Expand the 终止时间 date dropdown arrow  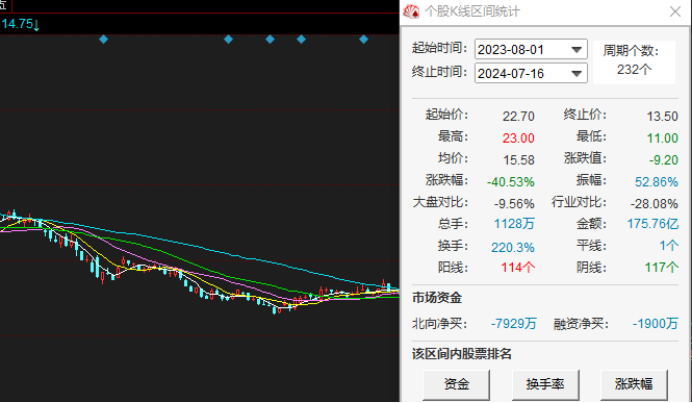pos(576,73)
